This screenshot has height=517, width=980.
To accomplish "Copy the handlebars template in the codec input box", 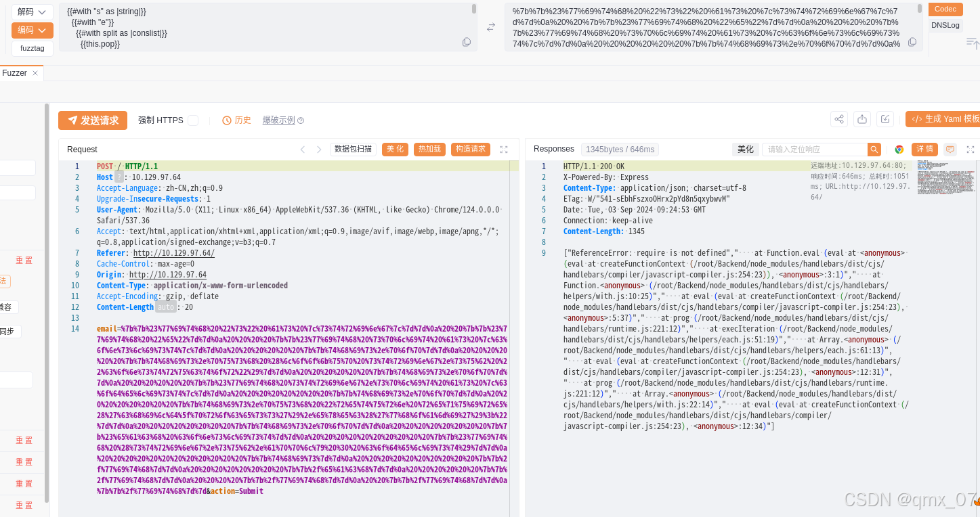I will click(467, 42).
